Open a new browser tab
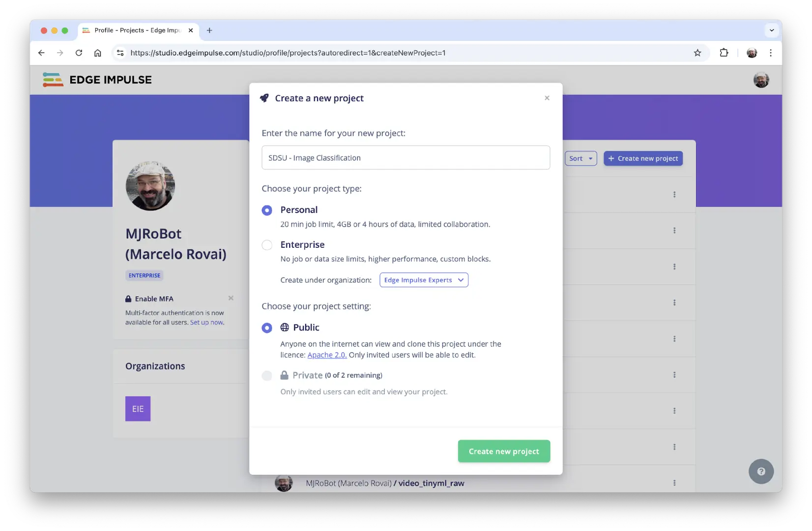Screen dimensions: 812x531 tap(209, 30)
